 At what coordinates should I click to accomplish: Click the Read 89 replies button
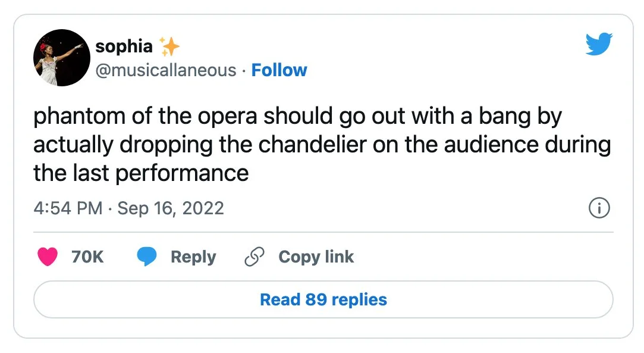323,299
